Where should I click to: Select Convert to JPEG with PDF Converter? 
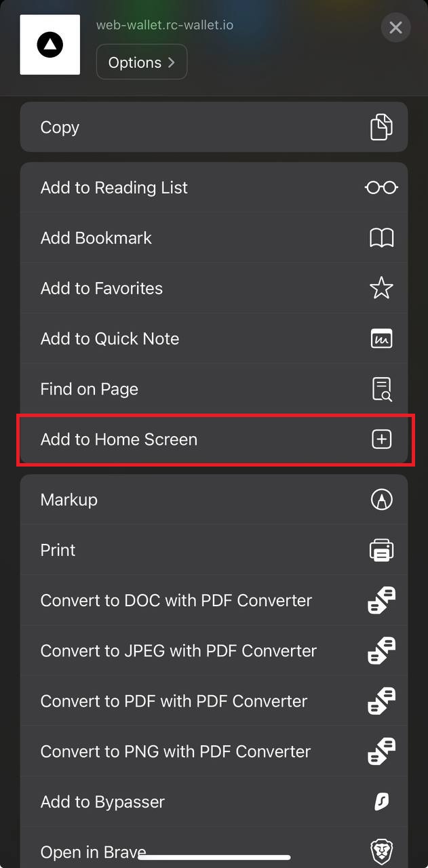(214, 651)
